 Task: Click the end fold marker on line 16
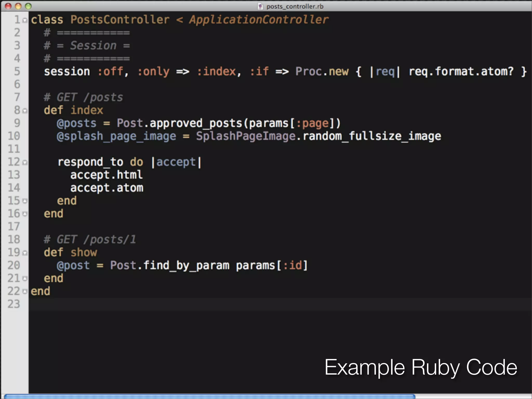point(25,214)
